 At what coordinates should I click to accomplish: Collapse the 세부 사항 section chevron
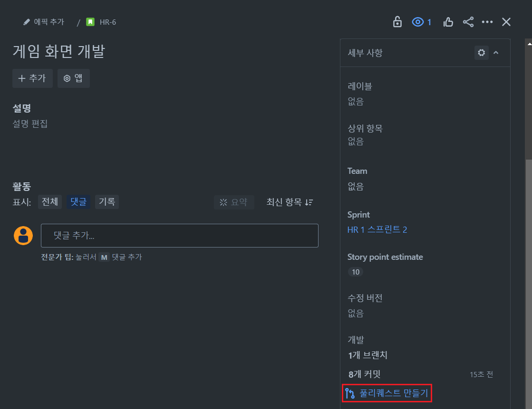pos(496,53)
